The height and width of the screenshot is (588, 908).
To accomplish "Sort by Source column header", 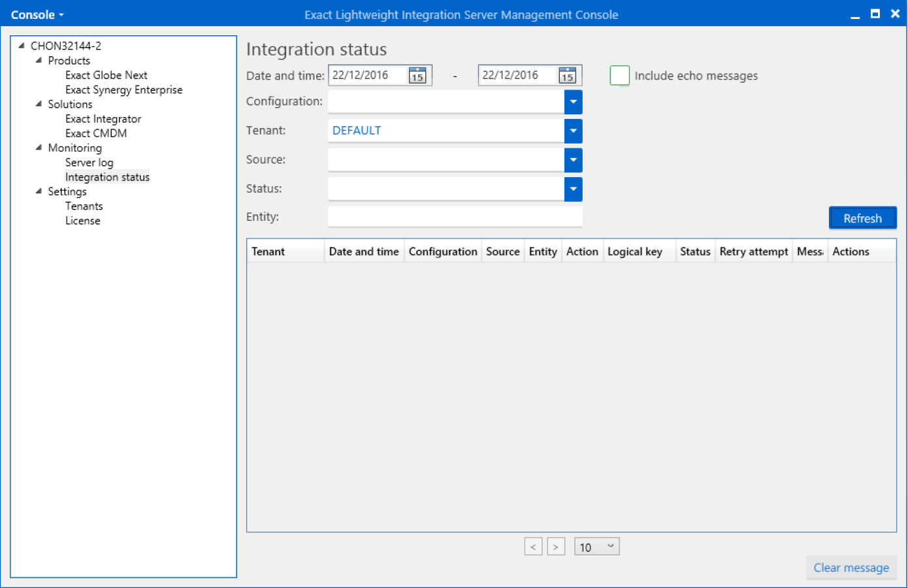I will point(503,252).
